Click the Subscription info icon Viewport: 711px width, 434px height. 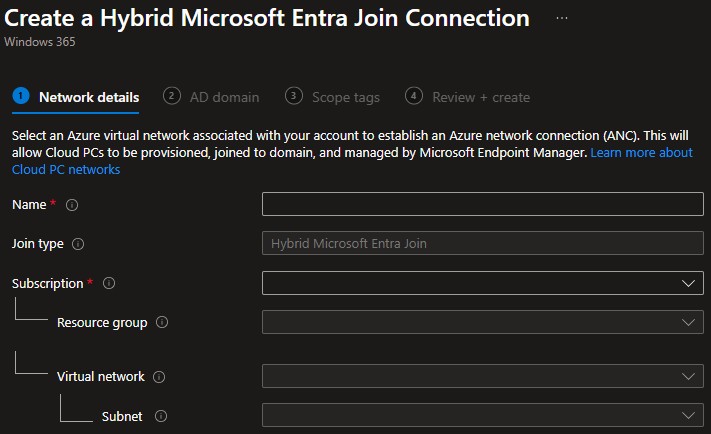point(109,284)
